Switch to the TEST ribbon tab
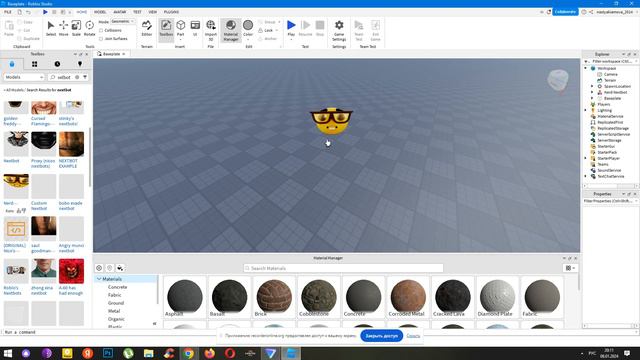The width and height of the screenshot is (640, 360). [137, 12]
